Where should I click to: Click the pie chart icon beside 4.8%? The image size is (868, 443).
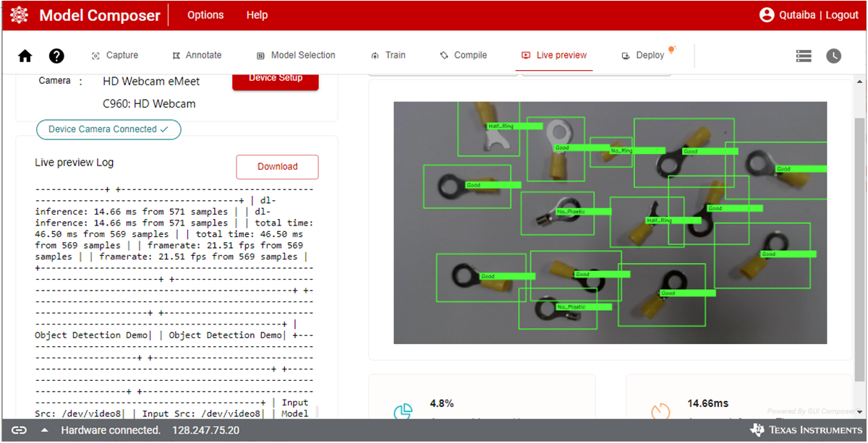(403, 412)
